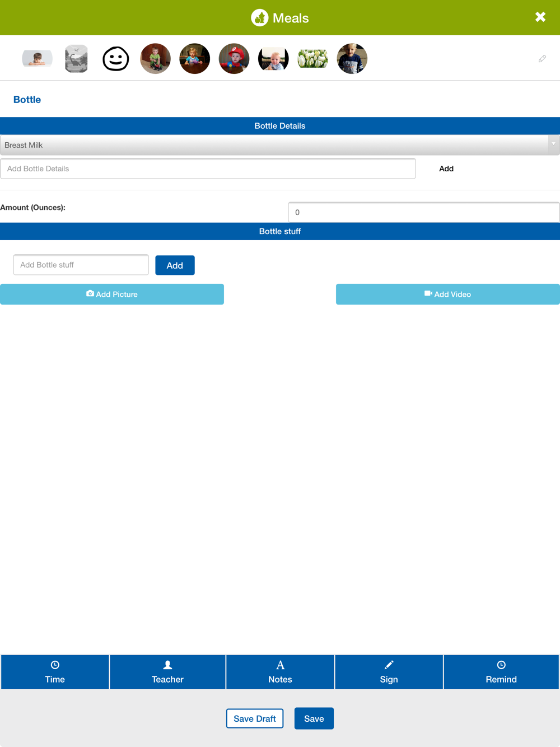Click the letter A icon above Notes

tap(280, 665)
